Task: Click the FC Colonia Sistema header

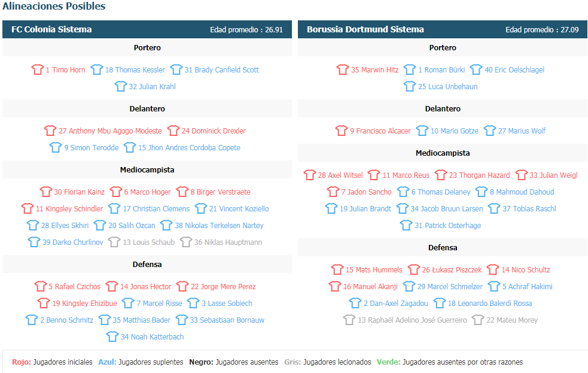Action: point(147,29)
